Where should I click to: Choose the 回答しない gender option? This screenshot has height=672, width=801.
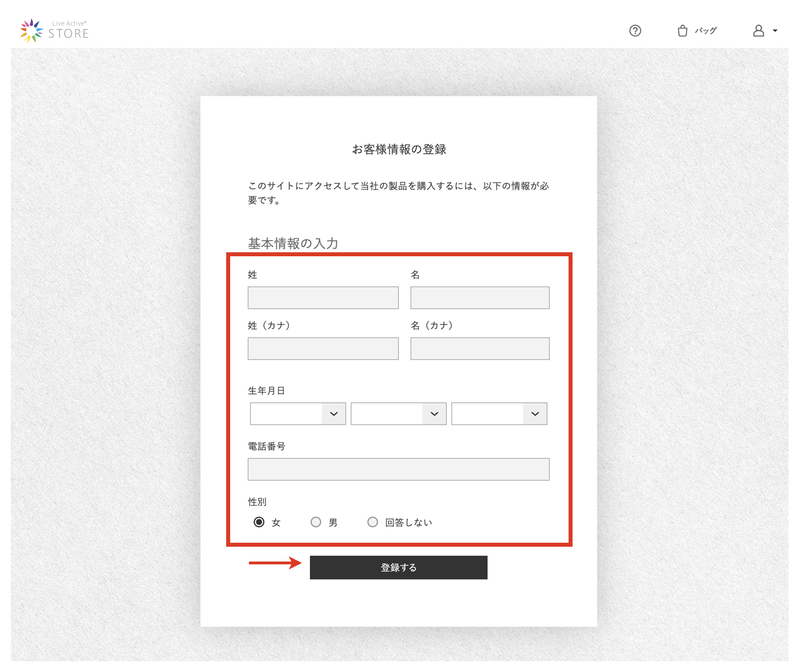(x=373, y=522)
